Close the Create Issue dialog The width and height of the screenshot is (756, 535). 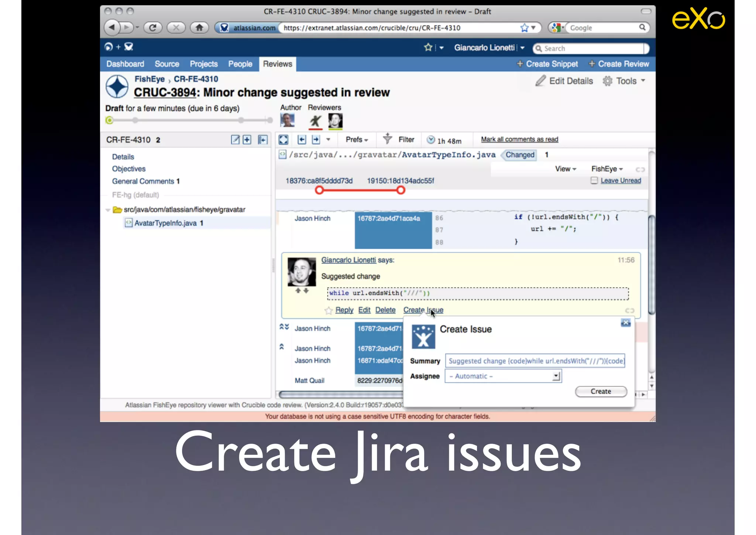point(626,323)
